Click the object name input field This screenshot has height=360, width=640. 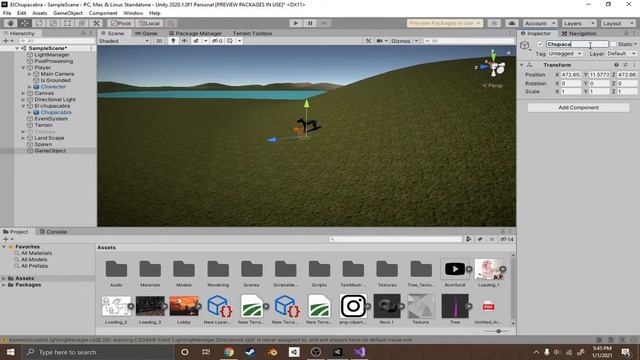[577, 44]
